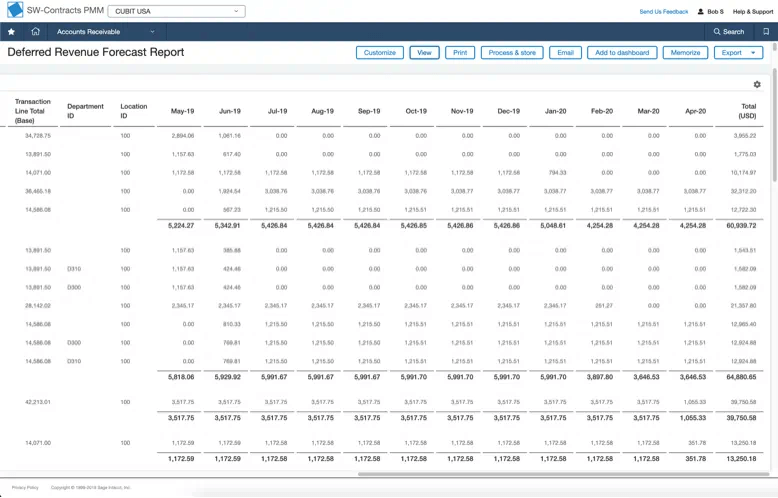Click the Customize button
Image resolution: width=778 pixels, height=498 pixels.
tap(380, 53)
